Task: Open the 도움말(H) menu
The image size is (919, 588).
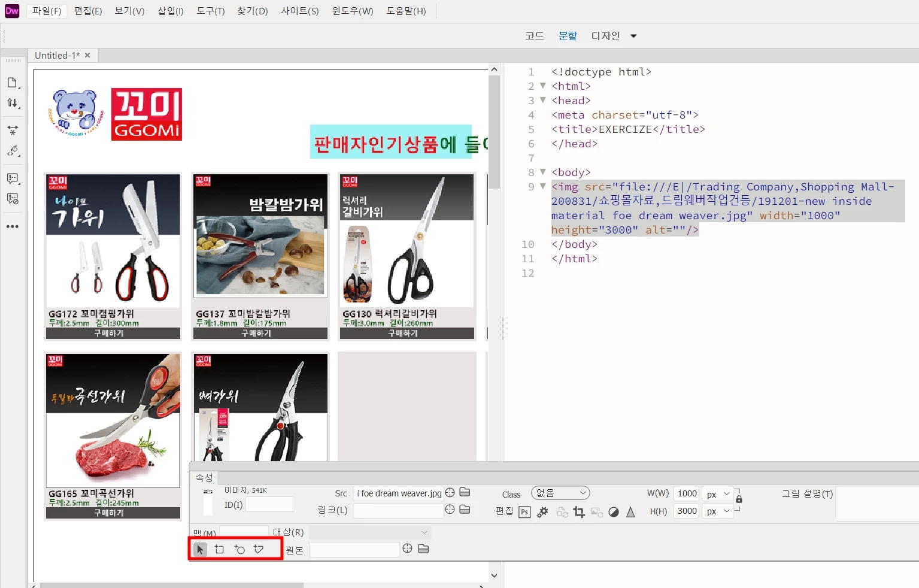Action: pyautogui.click(x=407, y=11)
